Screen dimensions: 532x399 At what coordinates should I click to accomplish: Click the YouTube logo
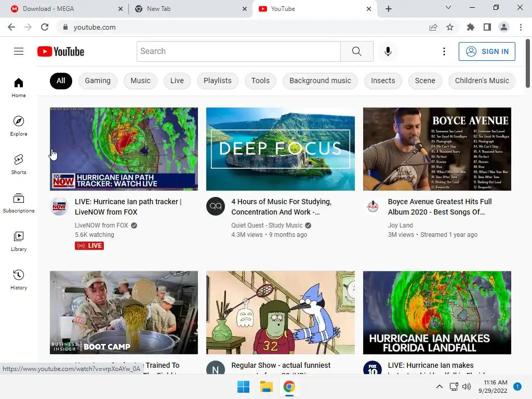61,51
